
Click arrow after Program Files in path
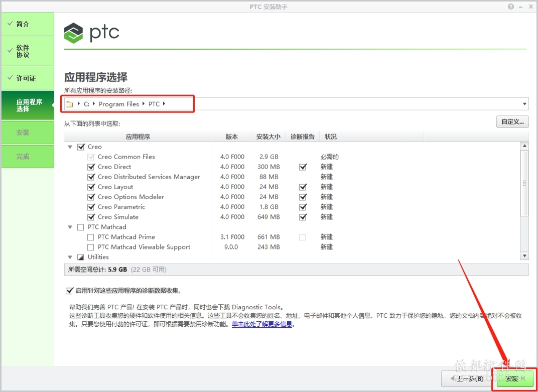144,104
